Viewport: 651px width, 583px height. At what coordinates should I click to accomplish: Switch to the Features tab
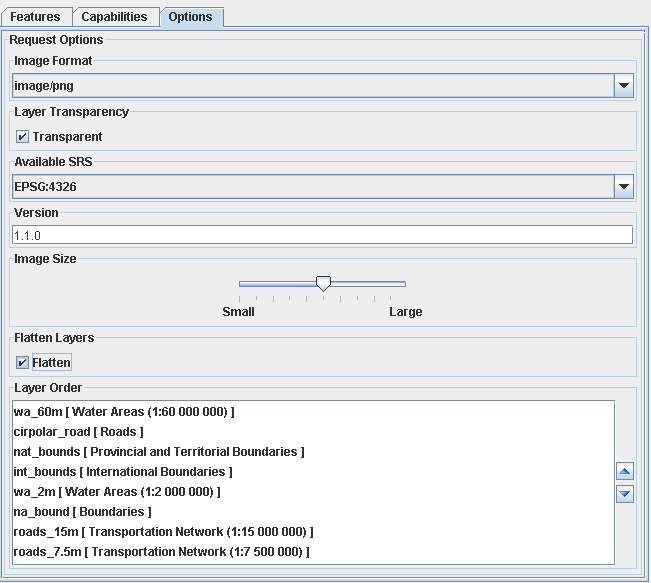(x=35, y=17)
